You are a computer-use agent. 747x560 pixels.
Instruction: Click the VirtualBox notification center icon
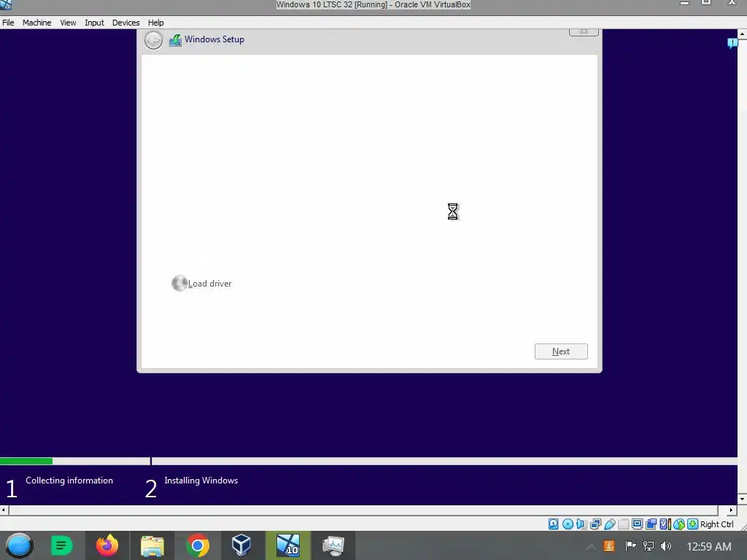tap(732, 43)
